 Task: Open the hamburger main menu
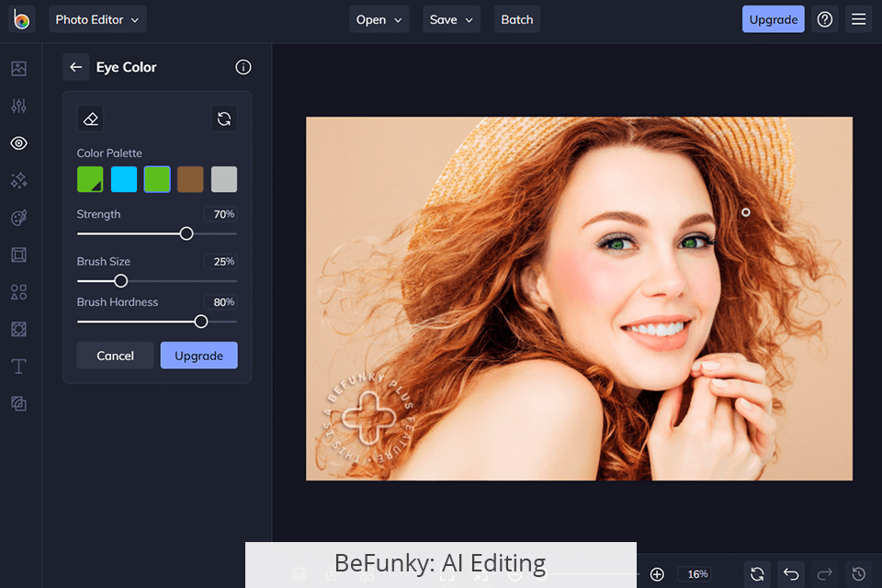(858, 19)
